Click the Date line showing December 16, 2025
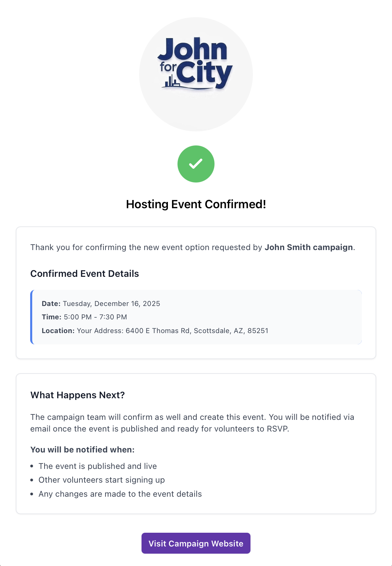The image size is (392, 566). (x=101, y=304)
